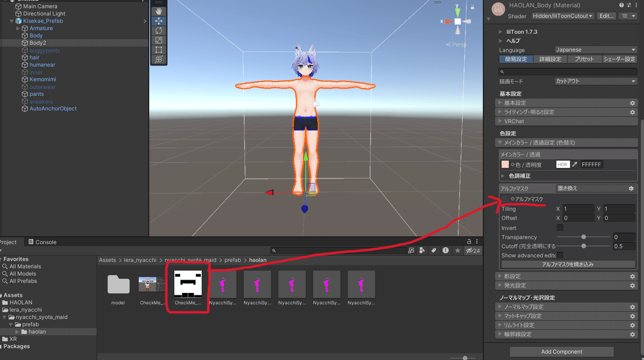Viewport: 644px width, 360px height.
Task: Click the HDR color button
Action: coord(562,165)
